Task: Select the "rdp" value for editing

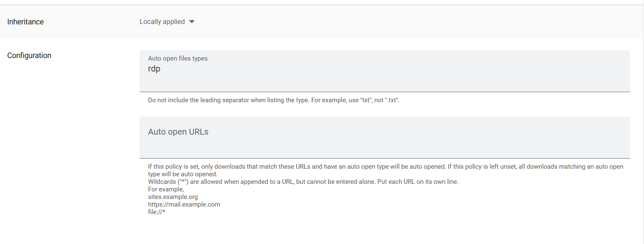Action: coord(154,69)
